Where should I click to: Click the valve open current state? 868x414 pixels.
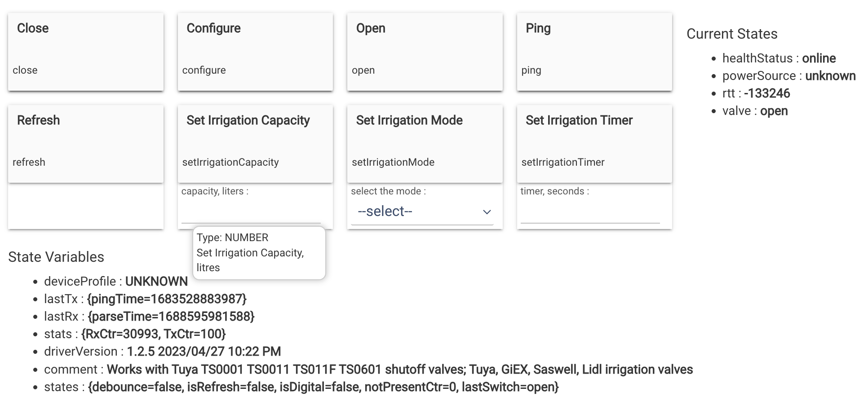tap(755, 111)
